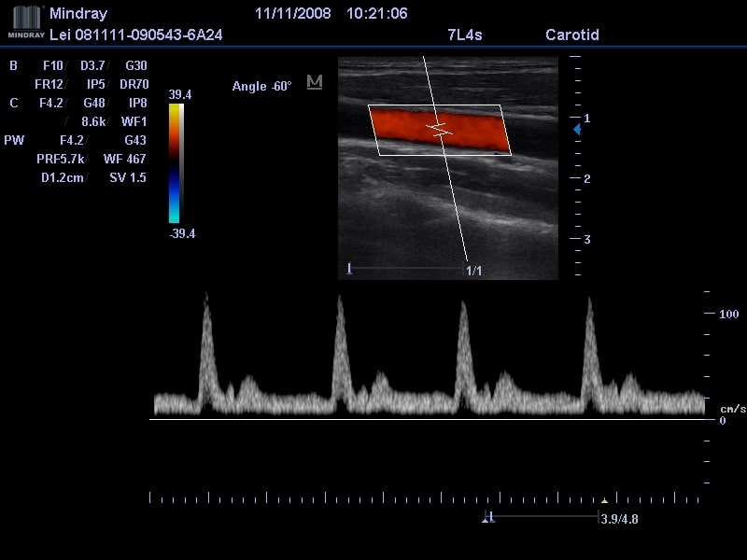Select the cine loop start marker
Screen dimensions: 747x560
click(488, 517)
